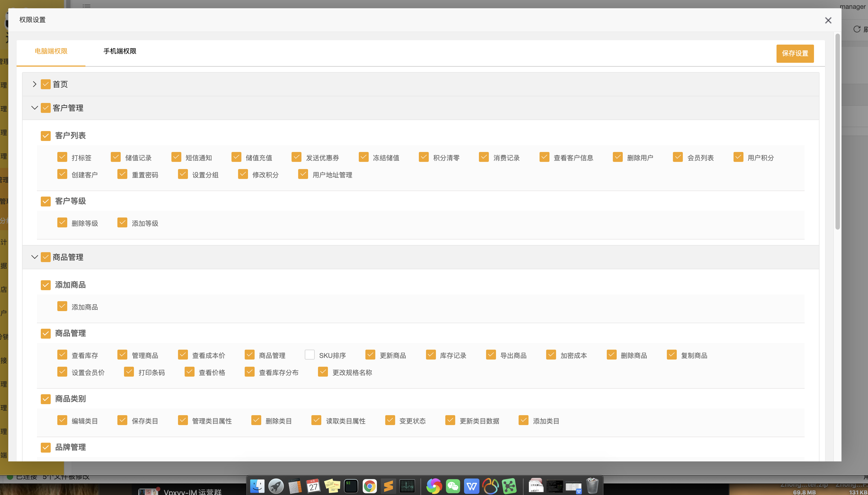868x495 pixels.
Task: Uncheck the 客户等级 group checkbox
Action: [x=45, y=201]
